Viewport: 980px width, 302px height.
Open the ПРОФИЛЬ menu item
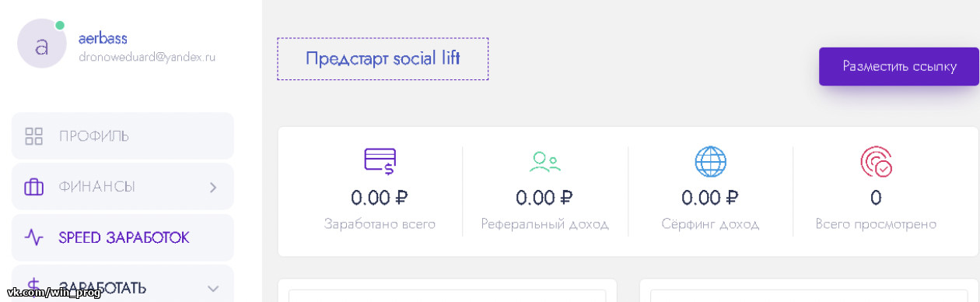tap(123, 136)
